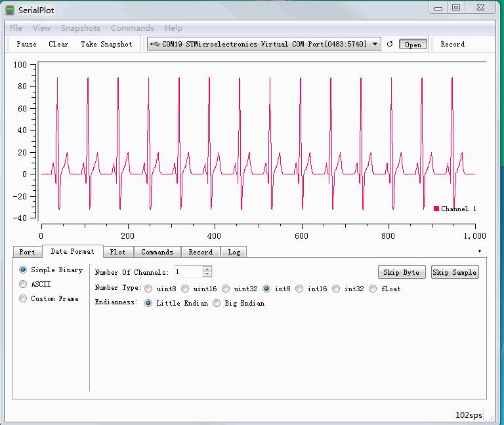This screenshot has height=425, width=504.
Task: Pause the plot
Action: (x=26, y=45)
